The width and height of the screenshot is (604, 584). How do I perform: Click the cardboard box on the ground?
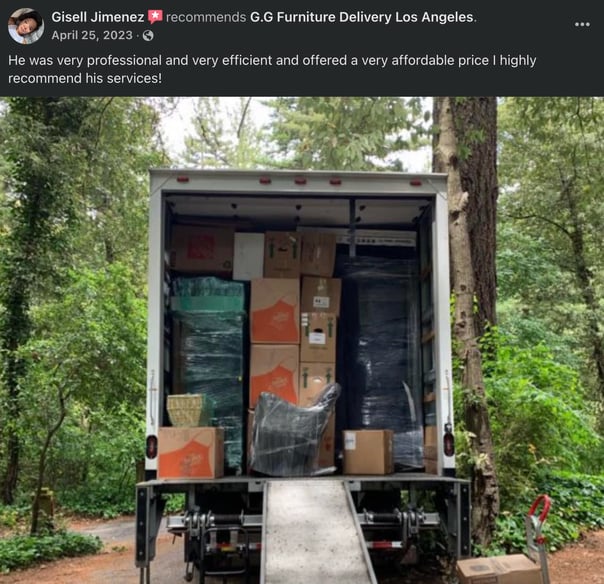[x=498, y=569]
